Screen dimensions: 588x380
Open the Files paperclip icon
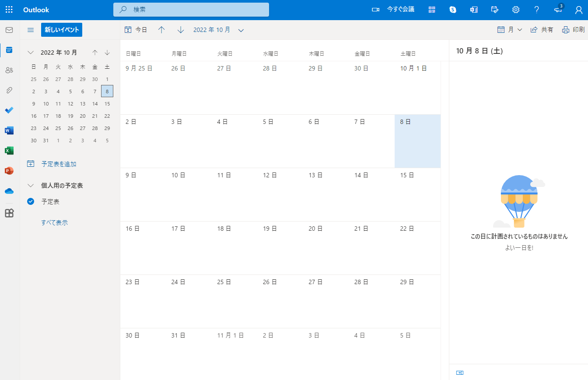(x=9, y=90)
